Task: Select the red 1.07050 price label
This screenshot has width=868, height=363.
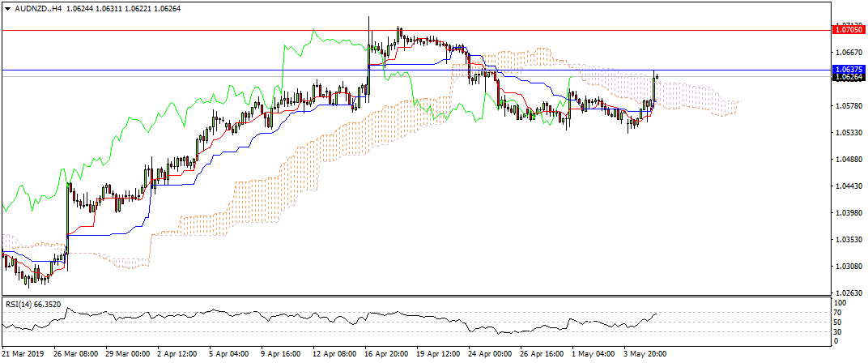Action: coord(849,30)
